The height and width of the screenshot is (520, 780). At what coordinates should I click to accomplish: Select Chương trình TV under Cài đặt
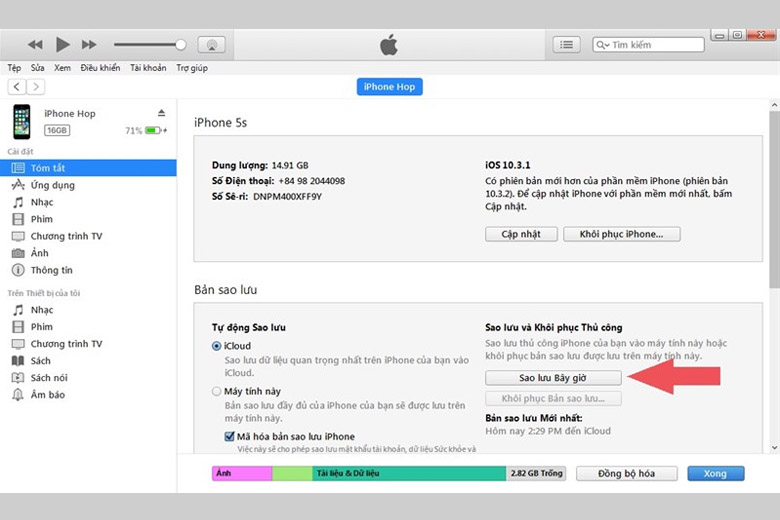click(x=88, y=236)
